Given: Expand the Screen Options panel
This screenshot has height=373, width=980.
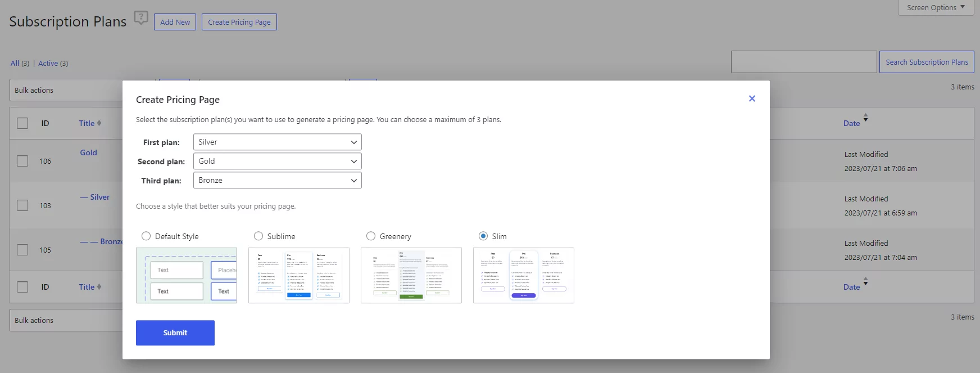Looking at the screenshot, I should (x=936, y=7).
